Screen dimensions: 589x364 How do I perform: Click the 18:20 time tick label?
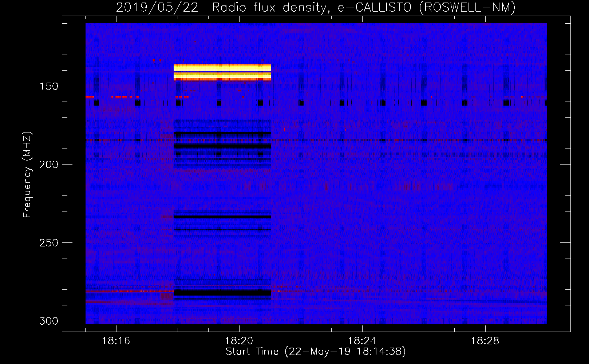[x=239, y=341]
